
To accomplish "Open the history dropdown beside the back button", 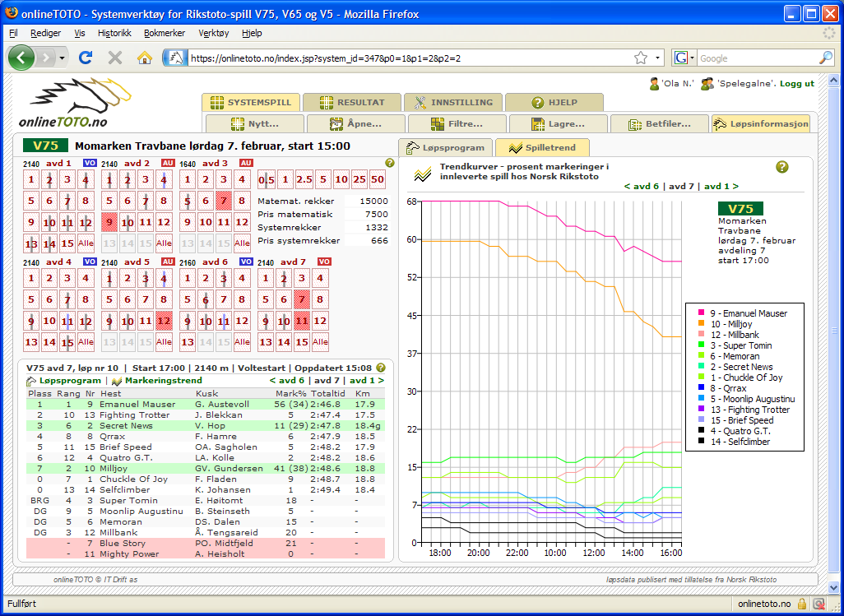I will 63,58.
